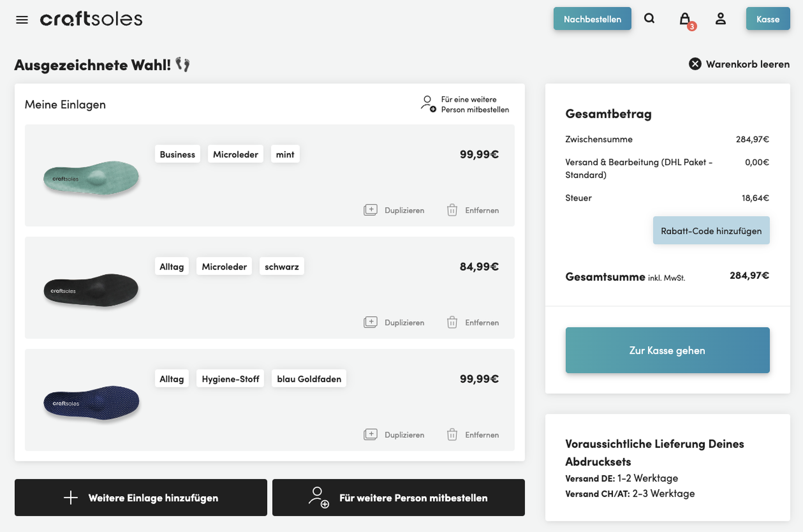Screen dimensions: 803x532
Task: Click the craftsoles logo
Action: [x=91, y=19]
